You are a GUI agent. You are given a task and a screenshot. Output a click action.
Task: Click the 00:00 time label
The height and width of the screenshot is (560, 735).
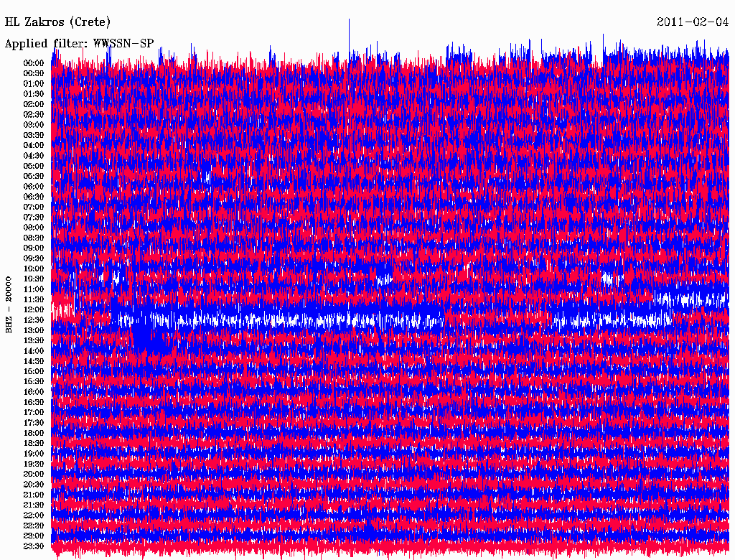[x=34, y=63]
